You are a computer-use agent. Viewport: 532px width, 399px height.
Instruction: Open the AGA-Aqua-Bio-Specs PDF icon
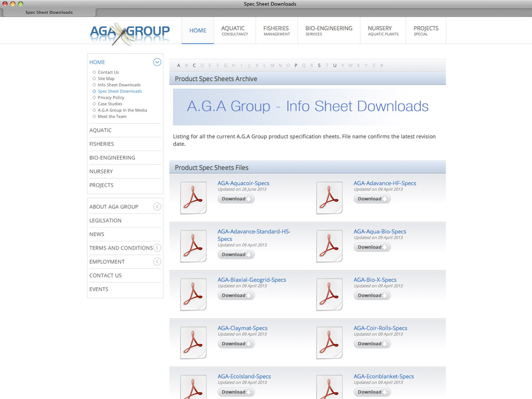click(x=329, y=246)
